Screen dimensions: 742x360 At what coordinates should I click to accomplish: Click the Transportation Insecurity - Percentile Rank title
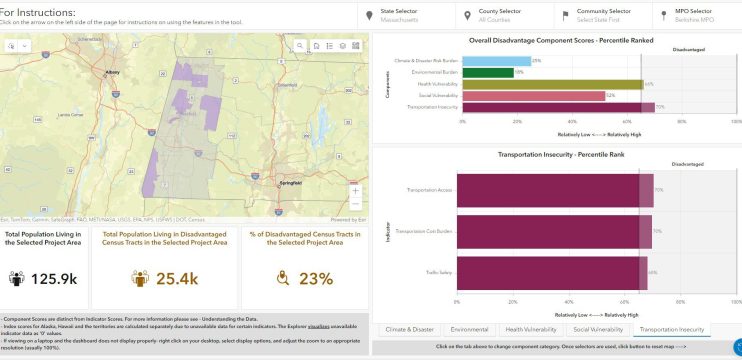click(x=561, y=155)
